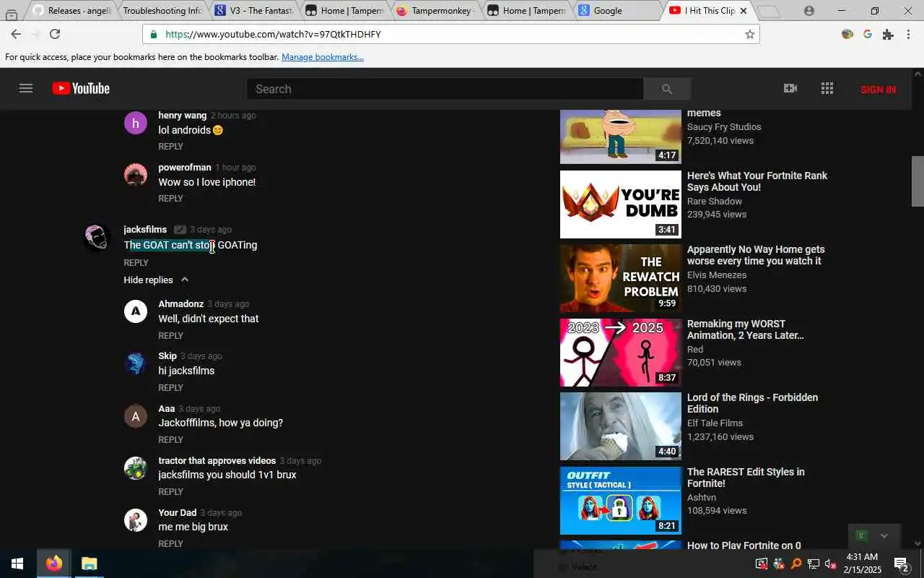
Task: Open the extensions puzzle piece icon
Action: [888, 34]
